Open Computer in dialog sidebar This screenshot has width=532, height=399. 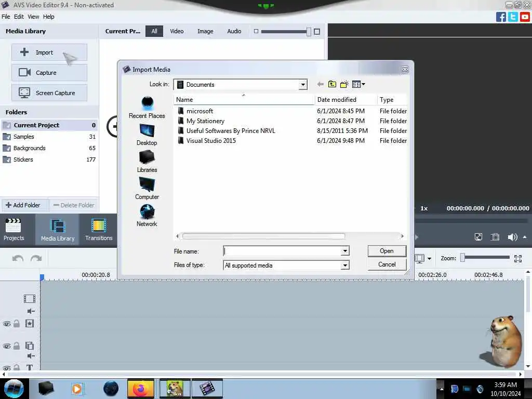147,189
